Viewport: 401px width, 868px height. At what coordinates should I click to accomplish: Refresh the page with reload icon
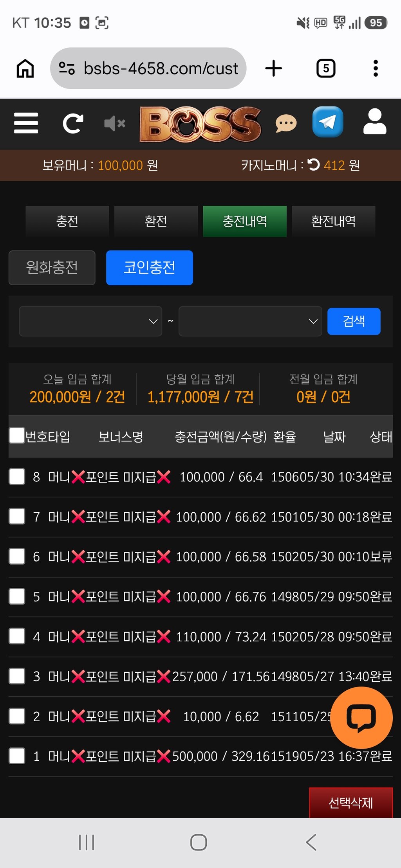click(x=73, y=123)
